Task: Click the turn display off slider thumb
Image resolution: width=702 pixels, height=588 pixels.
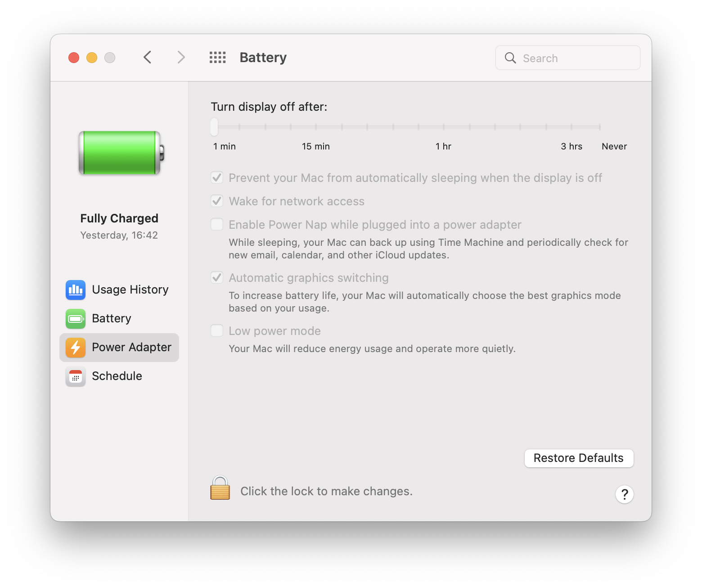Action: click(x=214, y=127)
